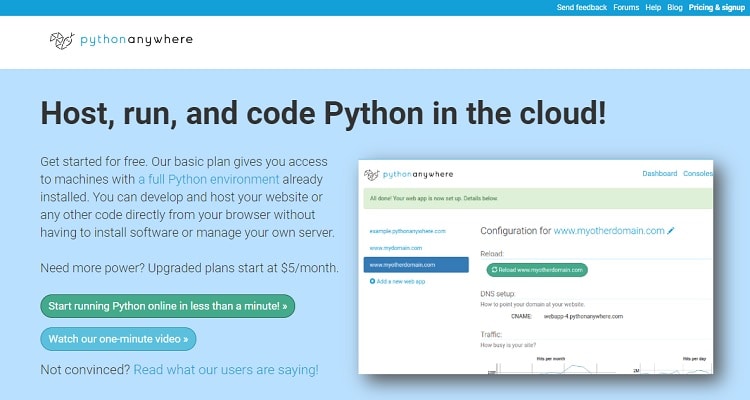Screen dimensions: 750x400
Task: Click the 'Host, run, and code Python' headline
Action: point(323,113)
